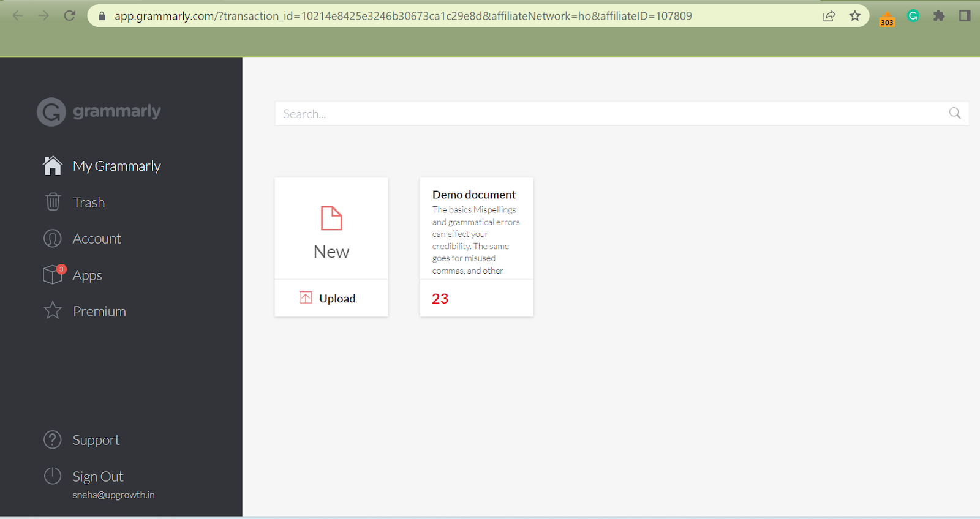Click the grammarly wordmark text
The width and height of the screenshot is (980, 519).
tap(117, 111)
